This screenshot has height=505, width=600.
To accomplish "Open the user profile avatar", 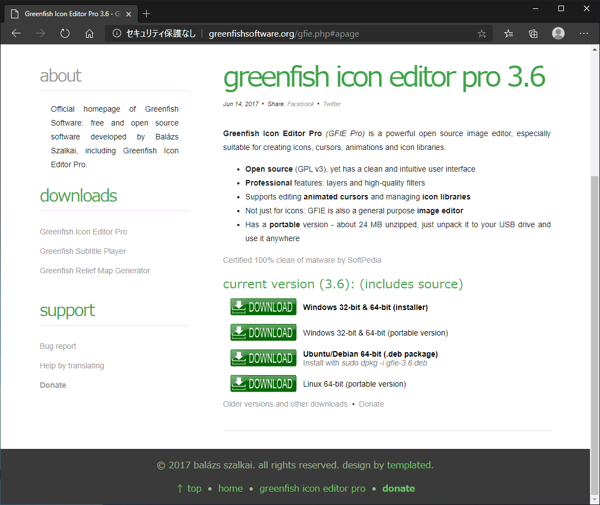I will (558, 34).
